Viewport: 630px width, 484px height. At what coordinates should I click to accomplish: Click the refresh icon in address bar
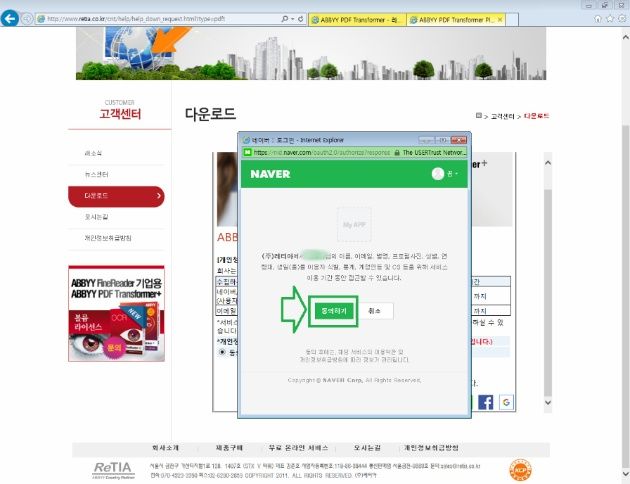300,19
